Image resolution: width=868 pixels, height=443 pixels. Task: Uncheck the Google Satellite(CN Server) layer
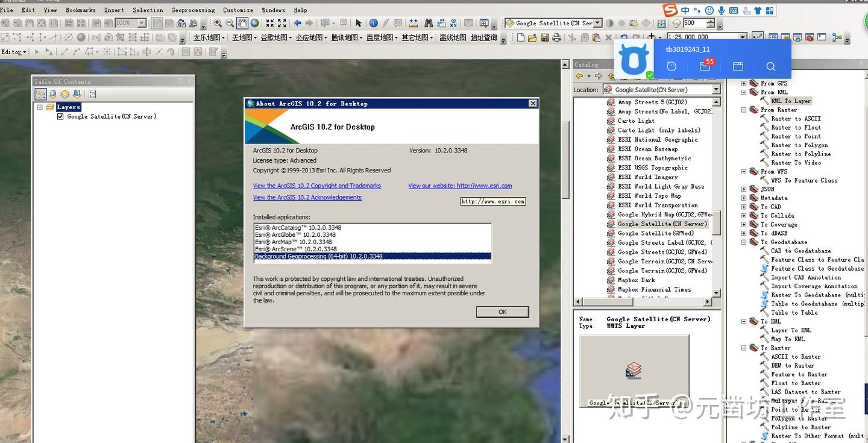point(60,116)
